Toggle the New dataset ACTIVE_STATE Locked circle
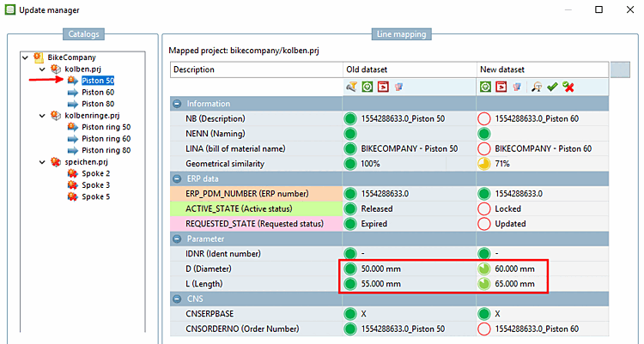Viewport: 644px width, 344px height. [x=485, y=208]
